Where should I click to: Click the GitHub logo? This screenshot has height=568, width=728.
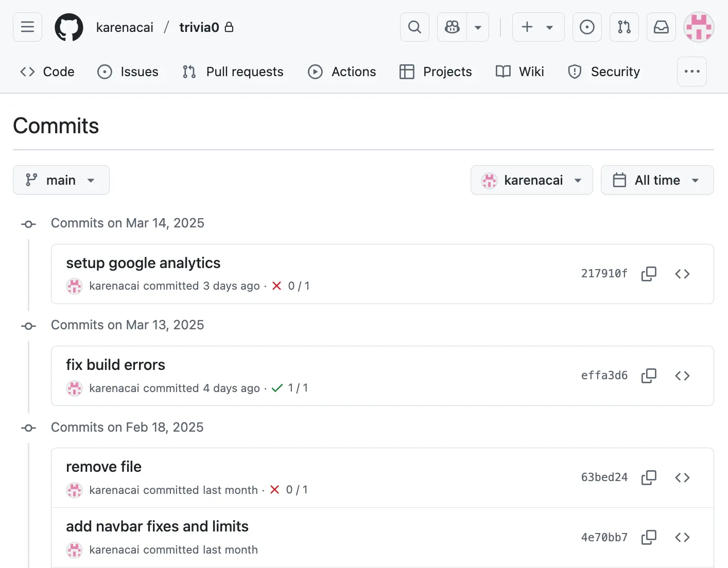tap(68, 27)
